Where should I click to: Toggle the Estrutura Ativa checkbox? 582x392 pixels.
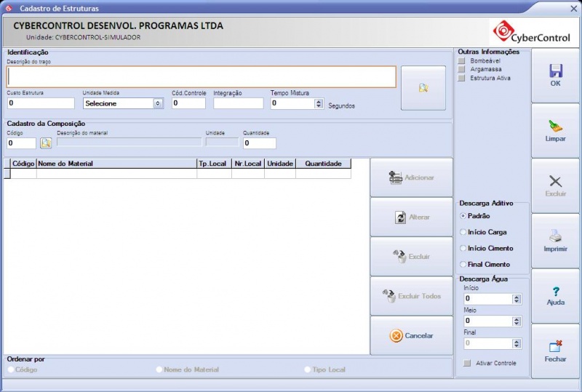click(x=461, y=78)
